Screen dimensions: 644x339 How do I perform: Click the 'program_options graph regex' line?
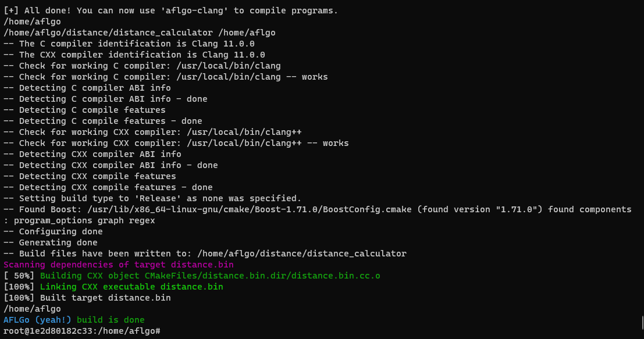pos(79,220)
